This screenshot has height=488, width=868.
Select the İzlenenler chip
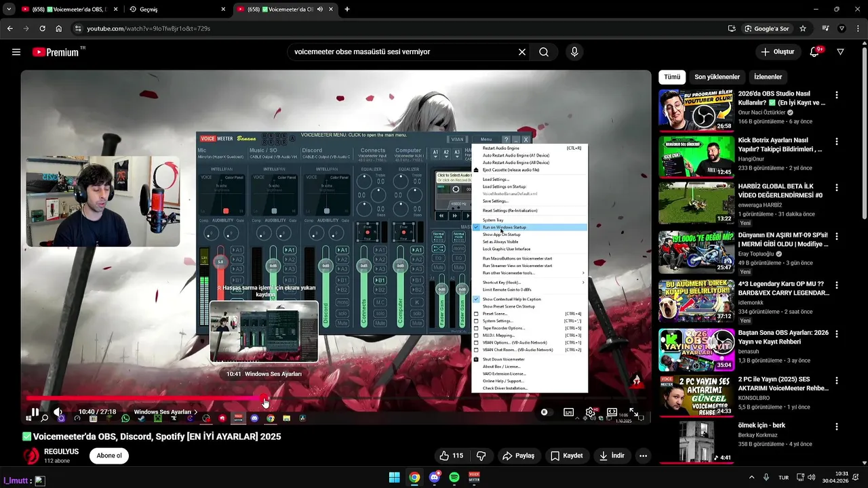pyautogui.click(x=768, y=77)
